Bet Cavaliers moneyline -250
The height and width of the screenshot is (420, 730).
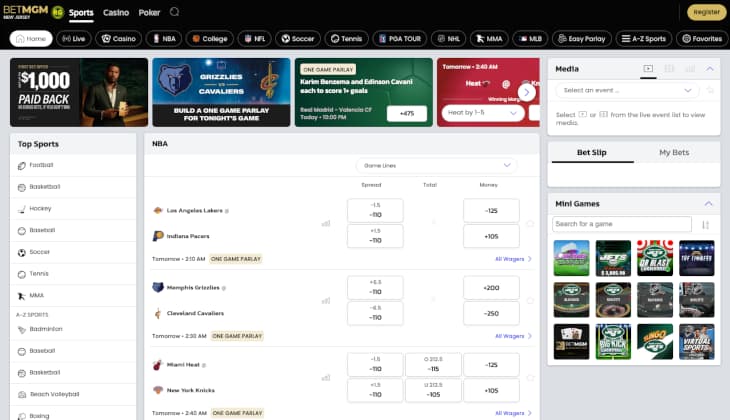491,313
